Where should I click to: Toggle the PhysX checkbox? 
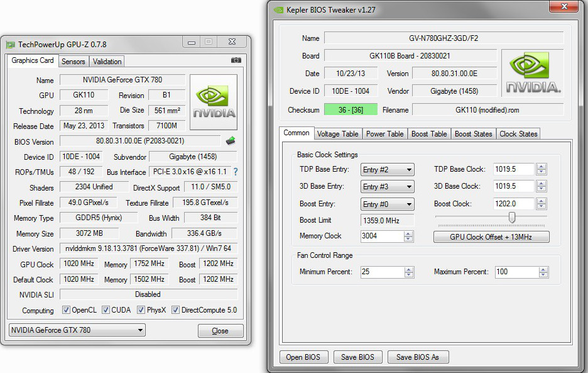(x=141, y=310)
